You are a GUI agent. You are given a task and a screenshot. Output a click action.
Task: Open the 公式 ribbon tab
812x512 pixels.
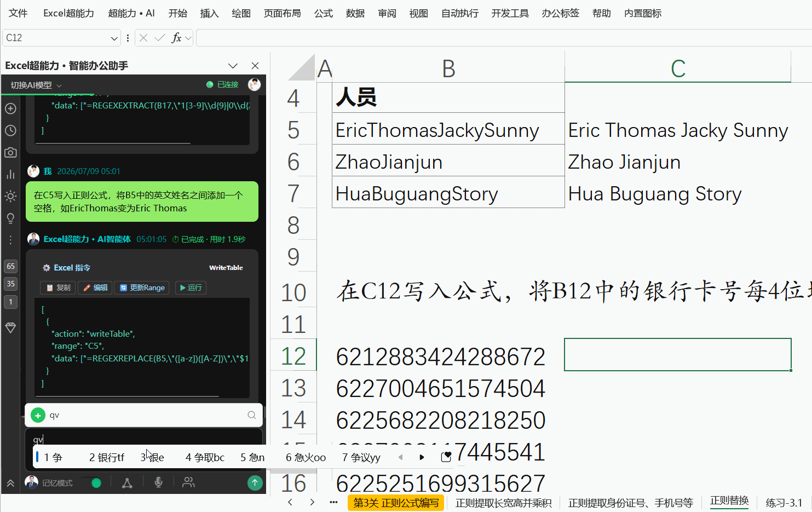(323, 13)
